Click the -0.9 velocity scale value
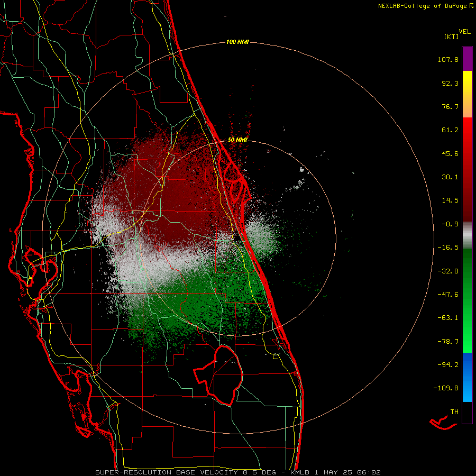The height and width of the screenshot is (476, 476). [450, 224]
